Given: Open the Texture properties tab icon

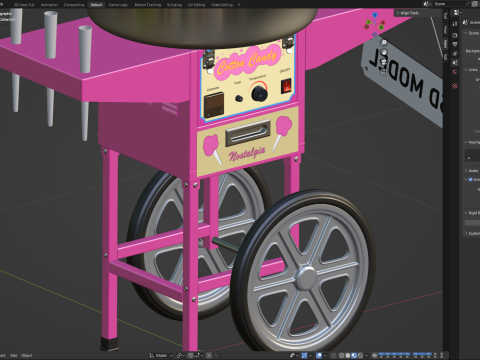Looking at the screenshot, I should point(455,86).
